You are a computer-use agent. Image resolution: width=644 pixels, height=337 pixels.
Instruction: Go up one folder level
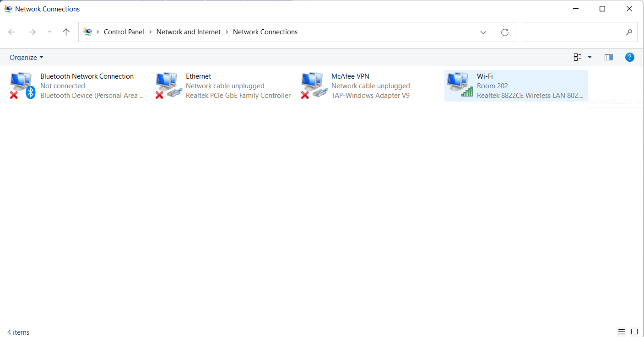(66, 32)
